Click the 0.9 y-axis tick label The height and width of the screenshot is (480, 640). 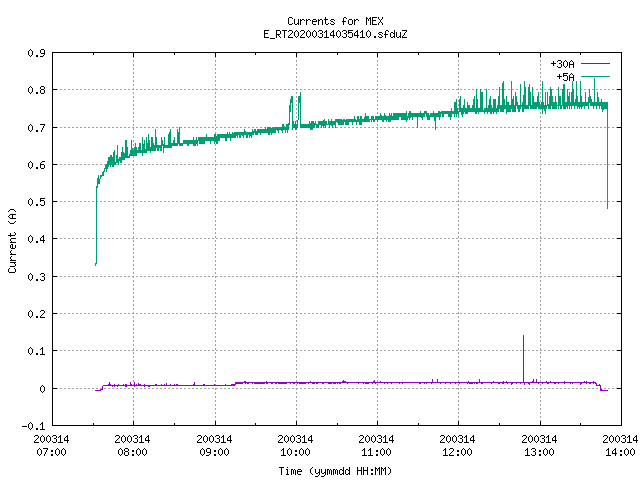[36, 53]
